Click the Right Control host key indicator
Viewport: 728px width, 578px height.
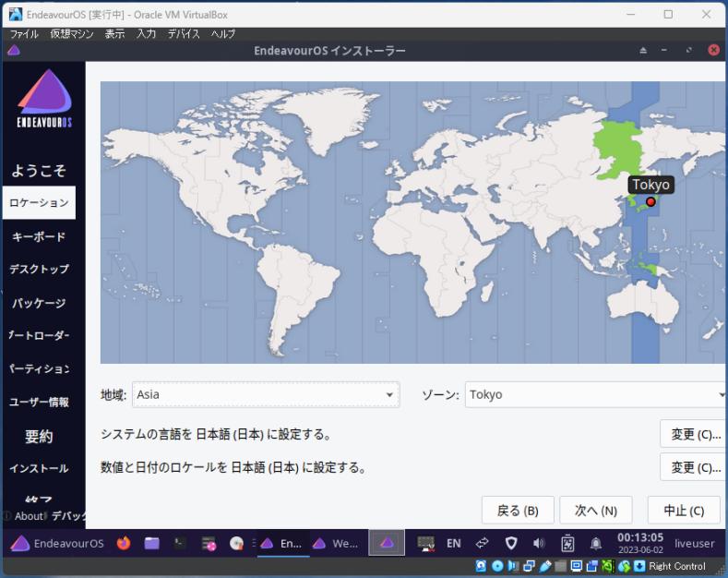677,566
